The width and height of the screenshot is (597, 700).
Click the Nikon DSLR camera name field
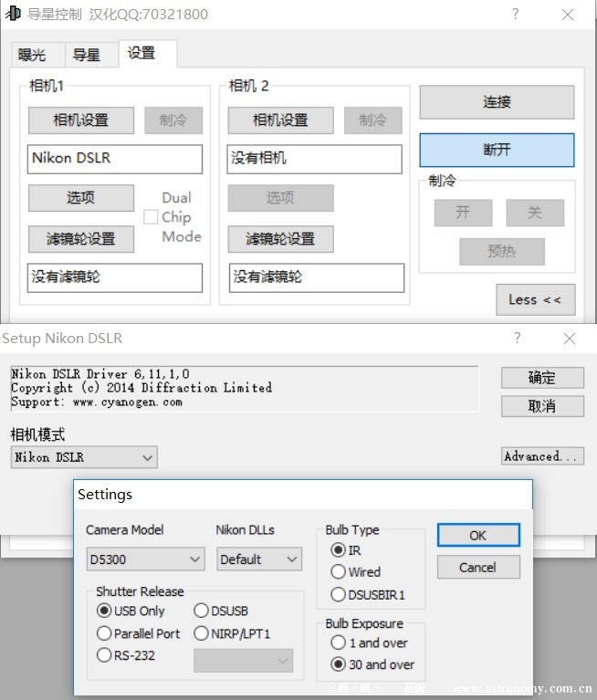click(x=115, y=159)
